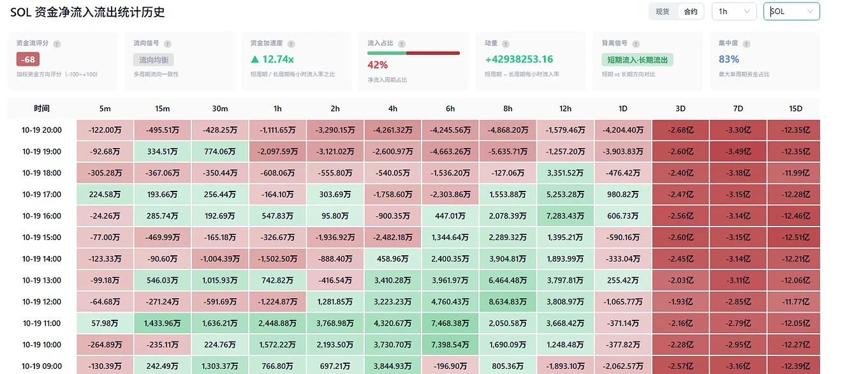Click the 1D column header
The height and width of the screenshot is (374, 868).
[623, 108]
